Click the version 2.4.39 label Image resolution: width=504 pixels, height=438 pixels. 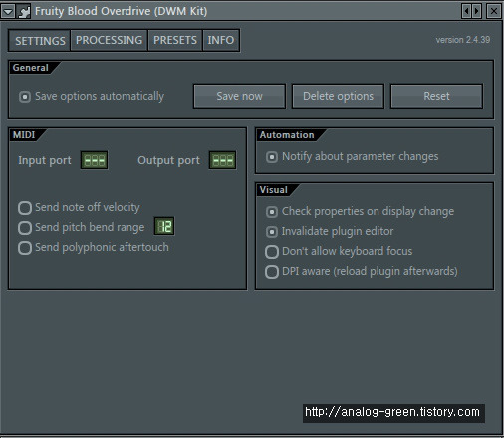pos(463,40)
